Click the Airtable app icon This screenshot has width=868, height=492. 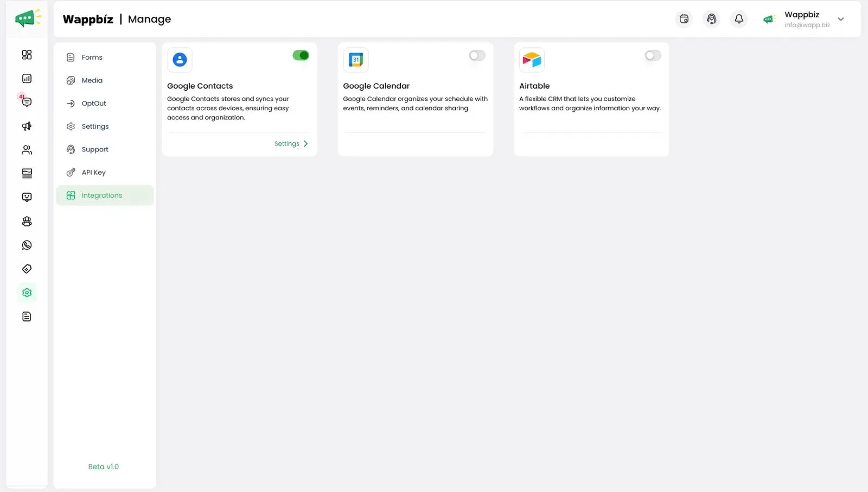pos(532,60)
